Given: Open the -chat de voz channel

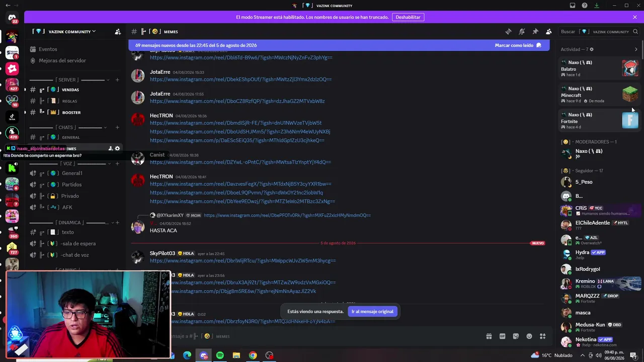Looking at the screenshot, I should pyautogui.click(x=75, y=255).
